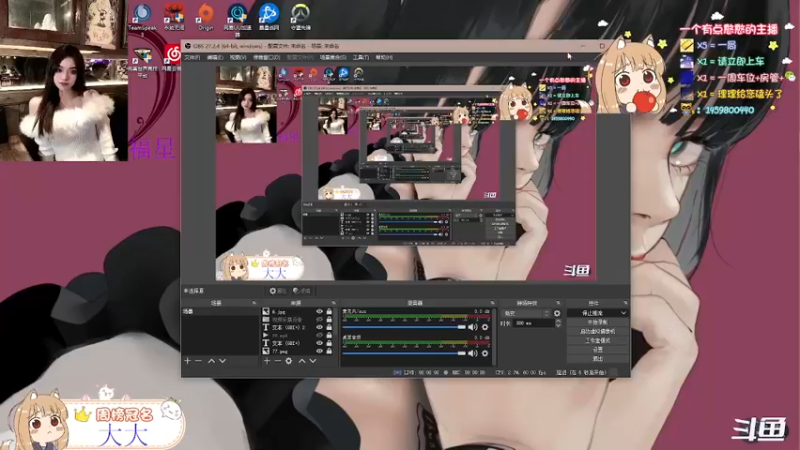This screenshot has width=800, height=450.
Task: Toggle visibility eye of the 6.jpg source
Action: click(319, 311)
